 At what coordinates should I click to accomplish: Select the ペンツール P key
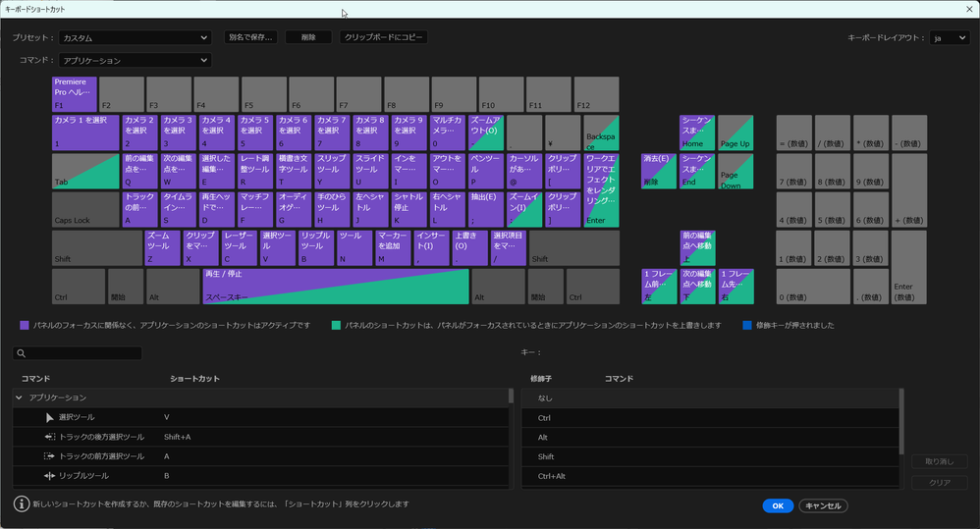[x=486, y=171]
